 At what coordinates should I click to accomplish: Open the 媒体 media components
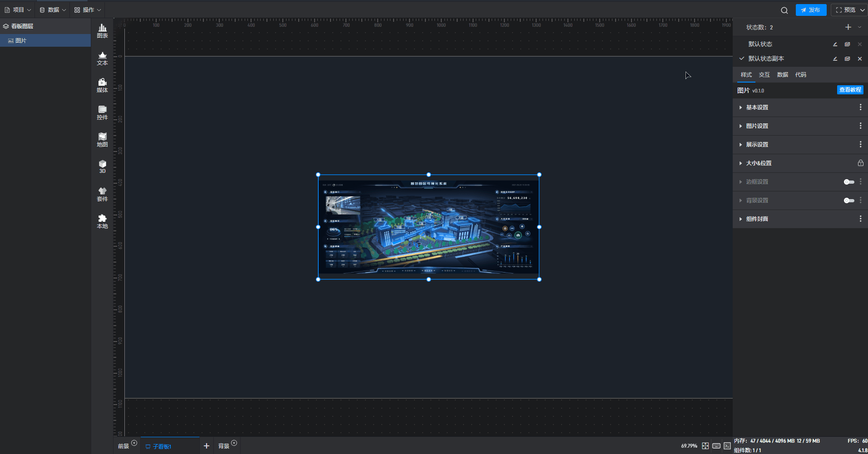[x=102, y=85]
